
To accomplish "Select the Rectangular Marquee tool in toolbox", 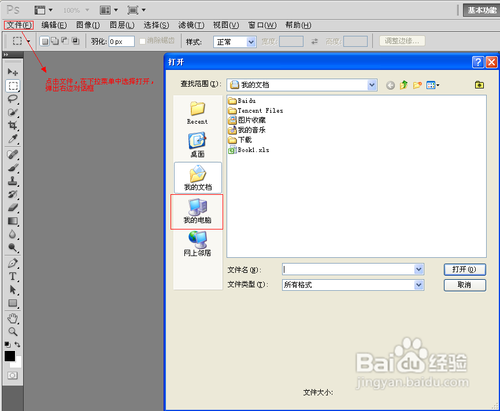I will (x=13, y=86).
